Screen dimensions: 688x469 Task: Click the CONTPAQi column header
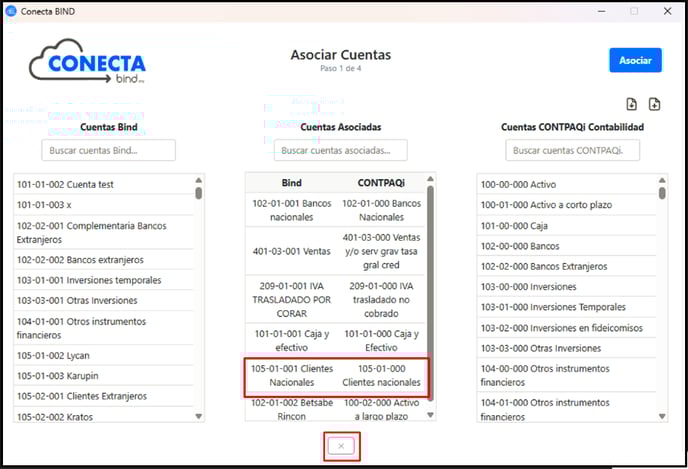(381, 183)
